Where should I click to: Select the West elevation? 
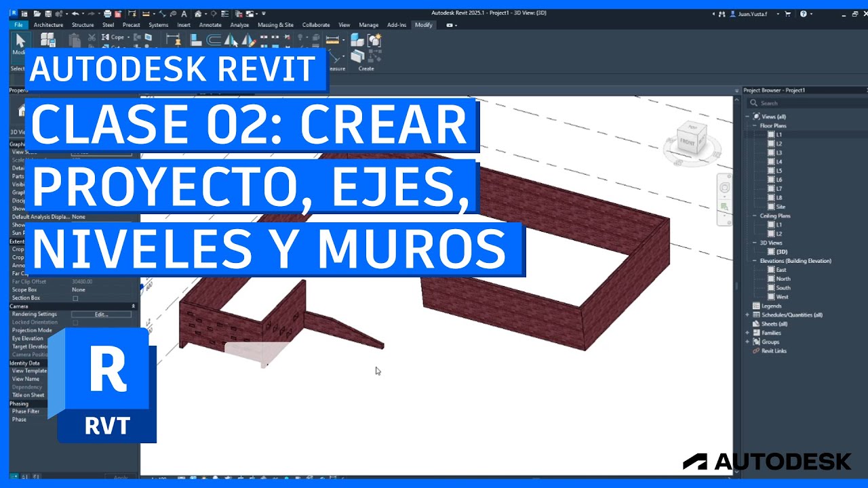782,296
